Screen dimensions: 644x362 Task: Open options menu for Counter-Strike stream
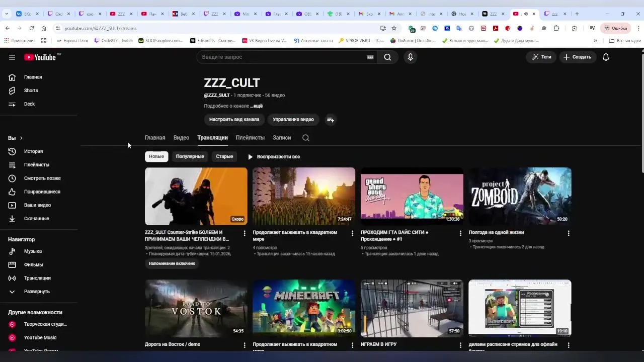pyautogui.click(x=245, y=233)
